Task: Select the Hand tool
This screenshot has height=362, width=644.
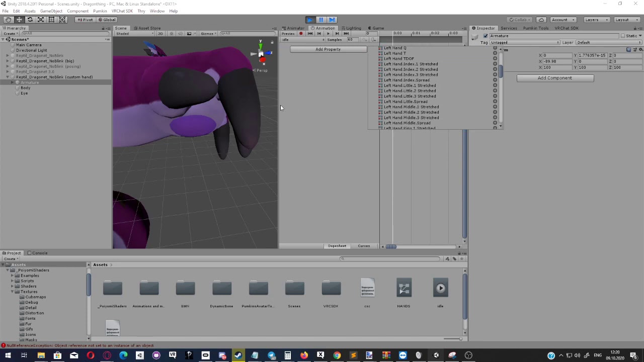Action: coord(9,20)
